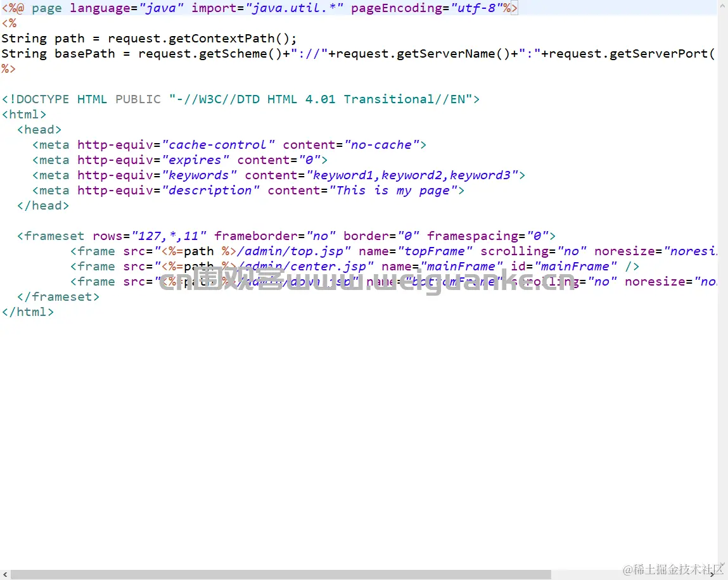
Task: Click the closing '</frameset>' tag
Action: [x=58, y=297]
